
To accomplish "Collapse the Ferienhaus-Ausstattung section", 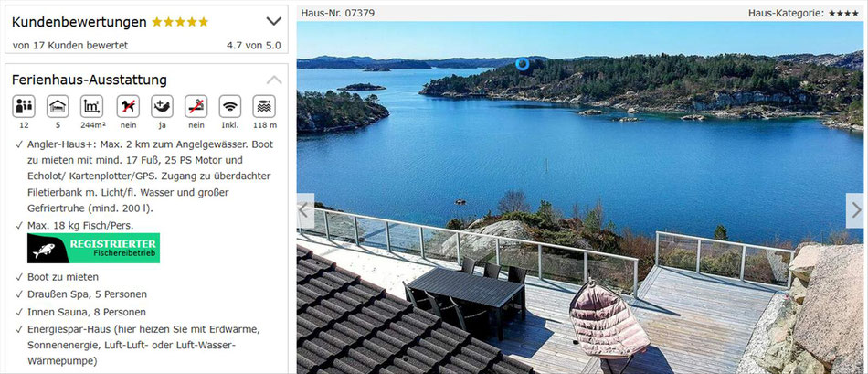I will (273, 80).
